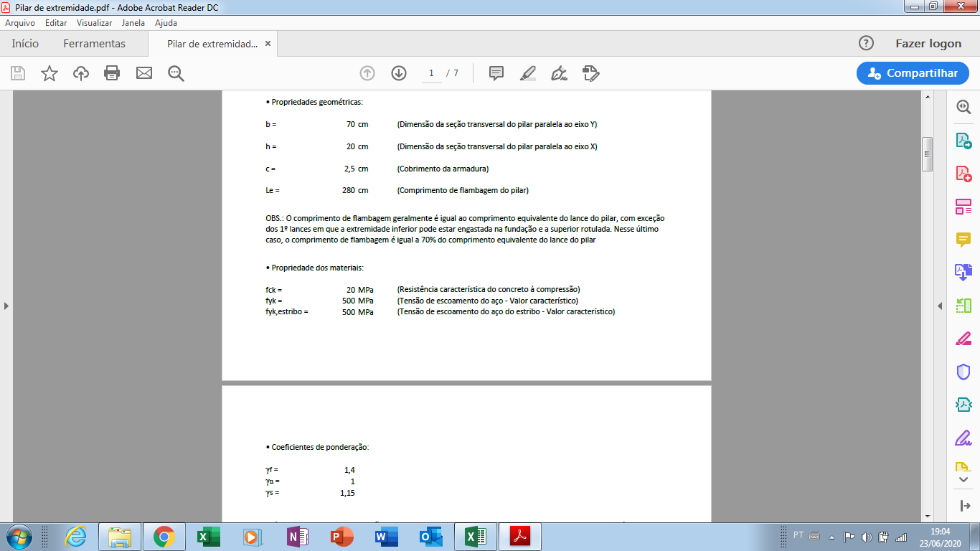The height and width of the screenshot is (551, 980).
Task: Go to the previous page with the up arrow
Action: click(367, 73)
